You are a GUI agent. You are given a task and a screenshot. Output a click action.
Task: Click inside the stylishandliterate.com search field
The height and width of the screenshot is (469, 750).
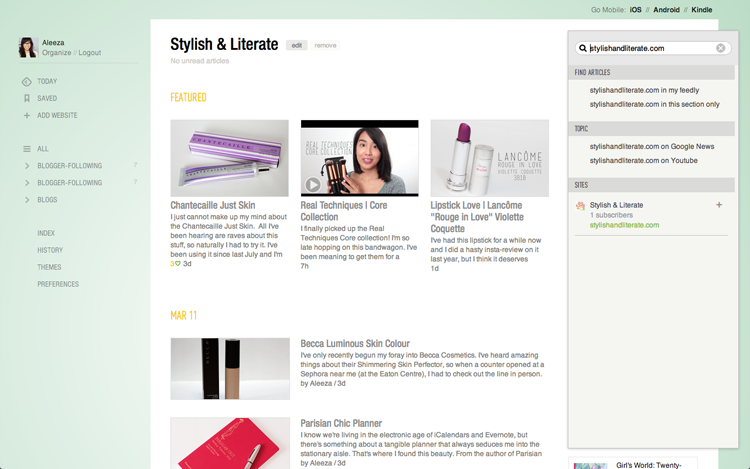pos(652,48)
